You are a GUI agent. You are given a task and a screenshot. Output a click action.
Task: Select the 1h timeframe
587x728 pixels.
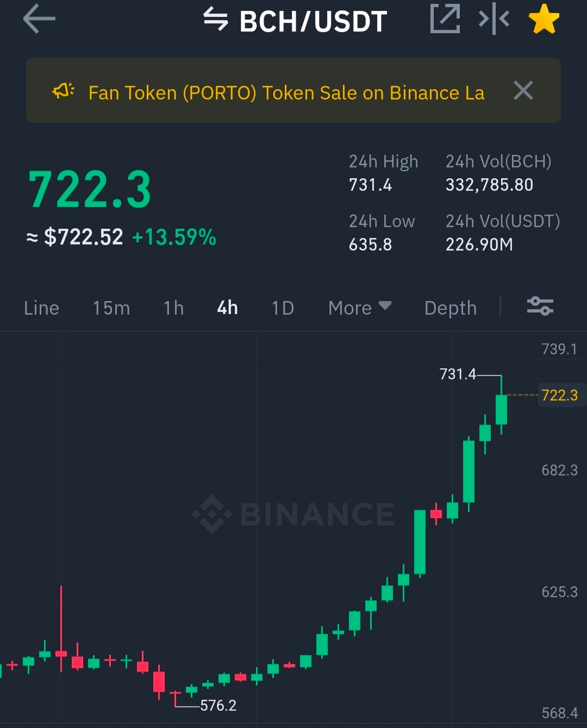coord(174,308)
